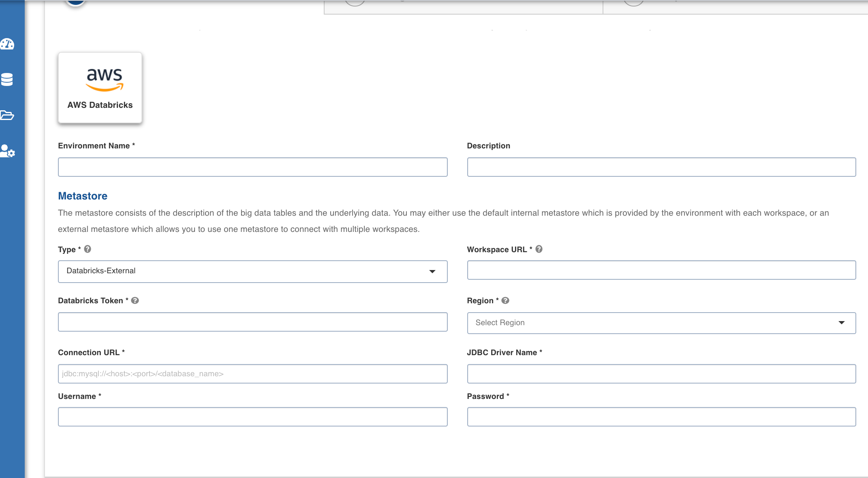Click the help icon next to Workspace URL
868x478 pixels.
[539, 249]
